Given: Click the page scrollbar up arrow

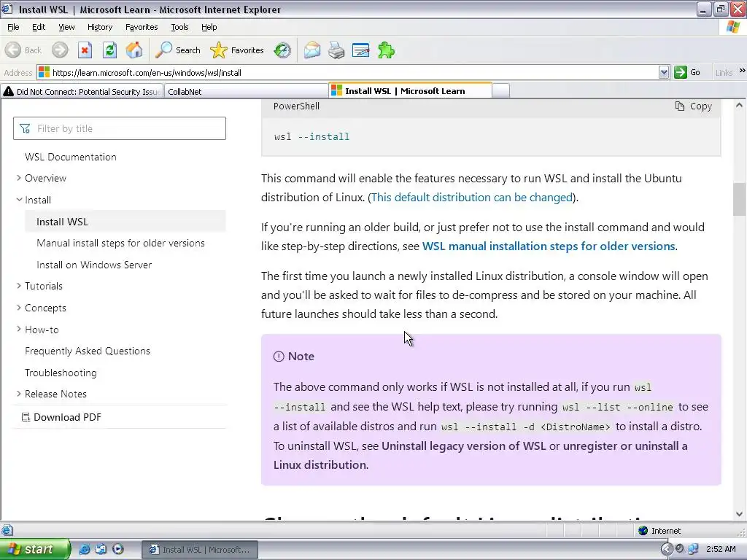Looking at the screenshot, I should (740, 105).
